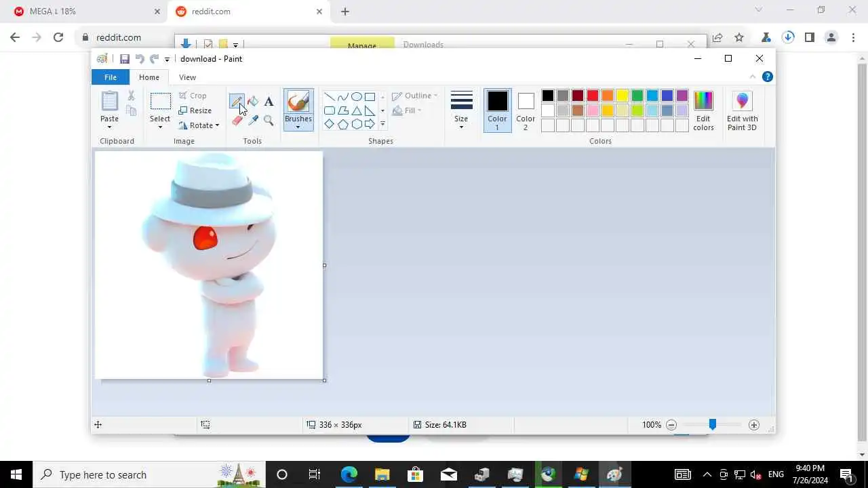This screenshot has height=488, width=868.
Task: Choose the Right triangle shape
Action: coord(370,110)
